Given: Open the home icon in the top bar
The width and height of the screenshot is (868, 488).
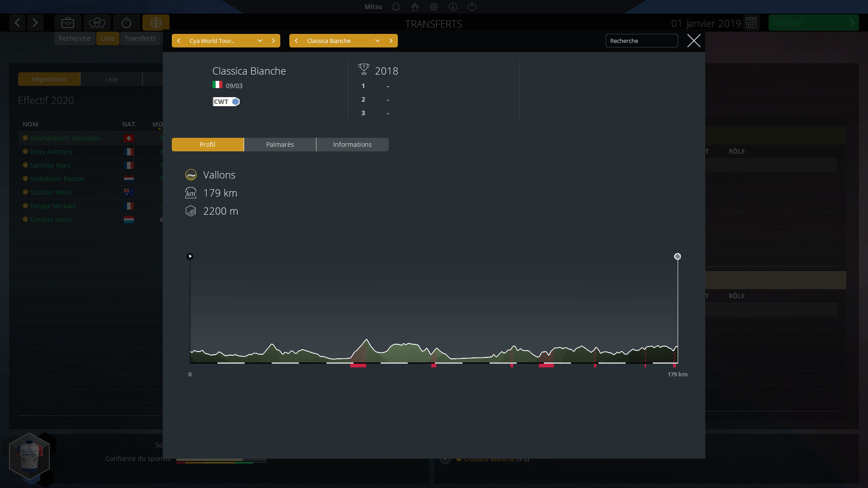Looking at the screenshot, I should coord(415,7).
